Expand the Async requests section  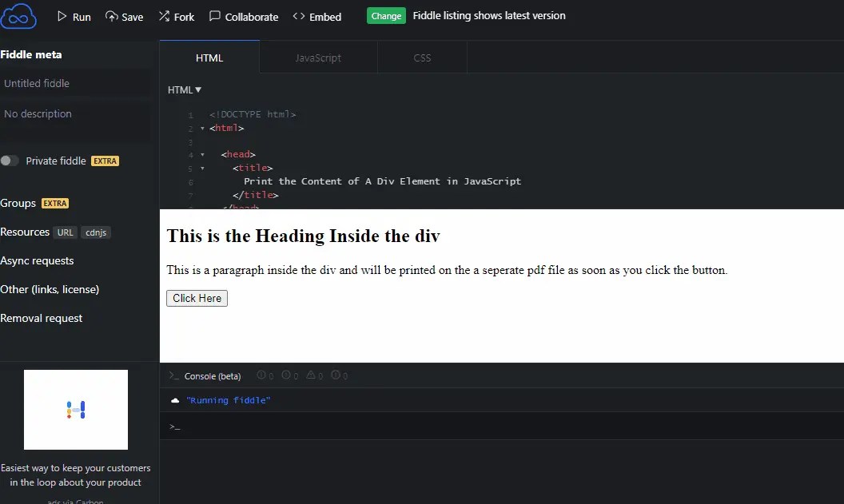(x=38, y=260)
